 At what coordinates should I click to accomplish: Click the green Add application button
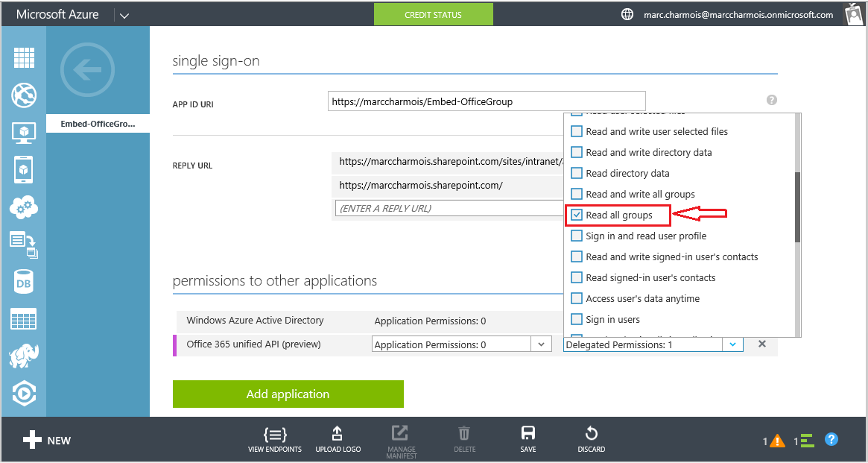288,394
